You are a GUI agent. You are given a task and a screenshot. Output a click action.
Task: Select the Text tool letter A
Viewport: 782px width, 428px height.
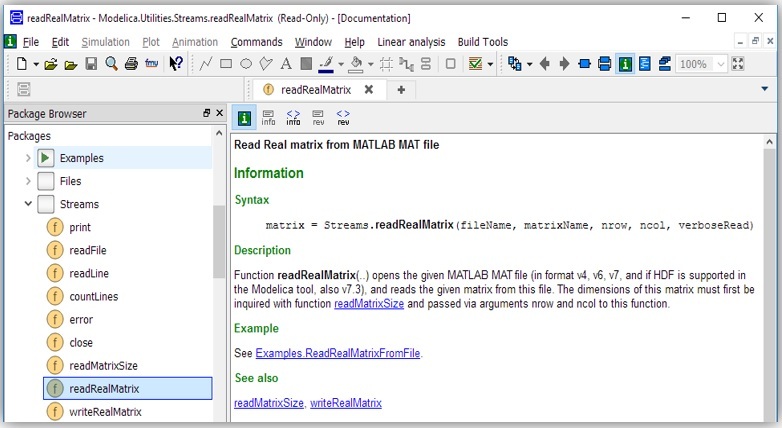click(x=286, y=64)
